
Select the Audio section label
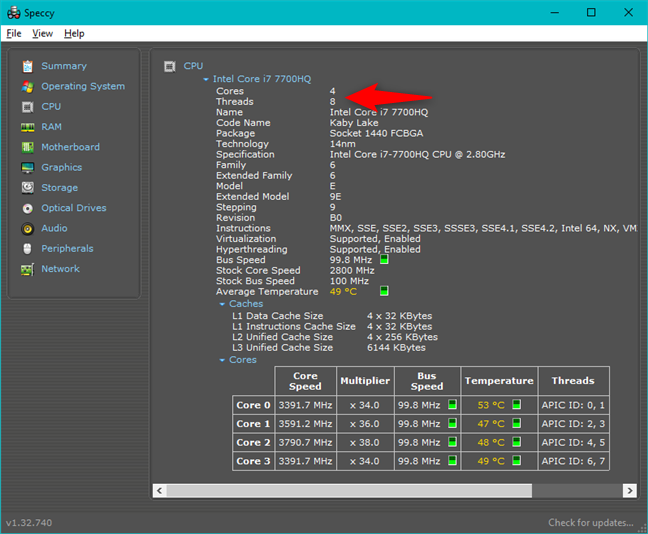coord(54,228)
